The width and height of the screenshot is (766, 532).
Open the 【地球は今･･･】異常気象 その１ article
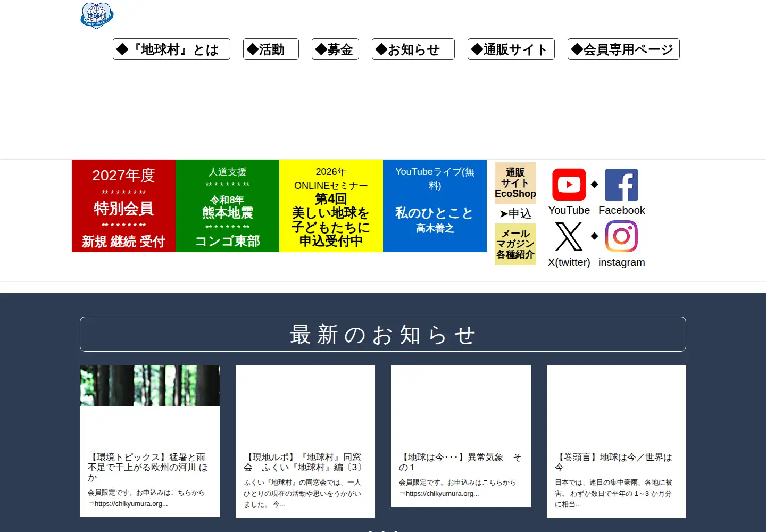click(x=460, y=462)
